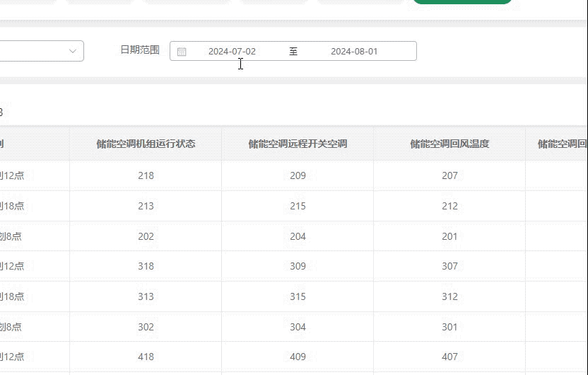Click cell value 218 in first row
This screenshot has height=375, width=588.
pyautogui.click(x=146, y=175)
